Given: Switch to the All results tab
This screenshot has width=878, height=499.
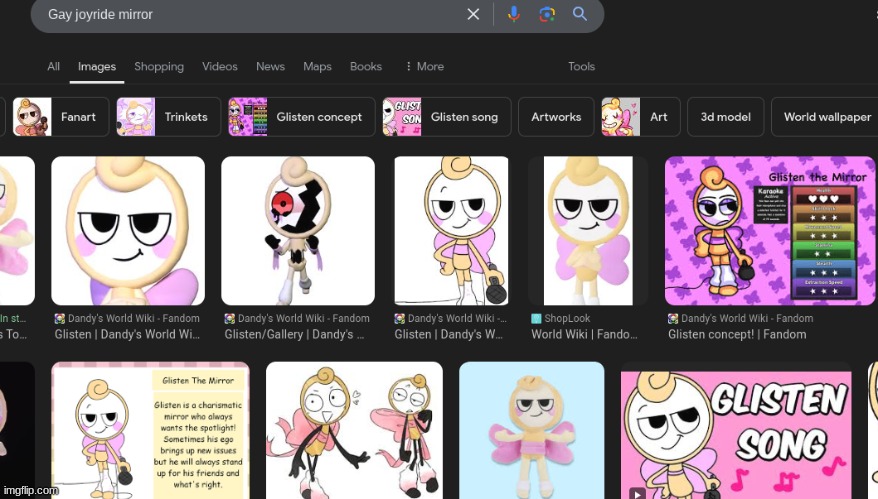Looking at the screenshot, I should coord(53,66).
